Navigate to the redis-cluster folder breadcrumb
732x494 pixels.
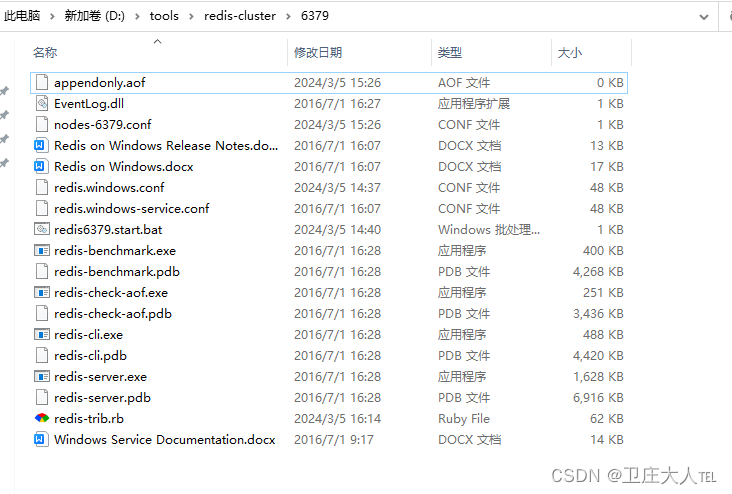240,16
